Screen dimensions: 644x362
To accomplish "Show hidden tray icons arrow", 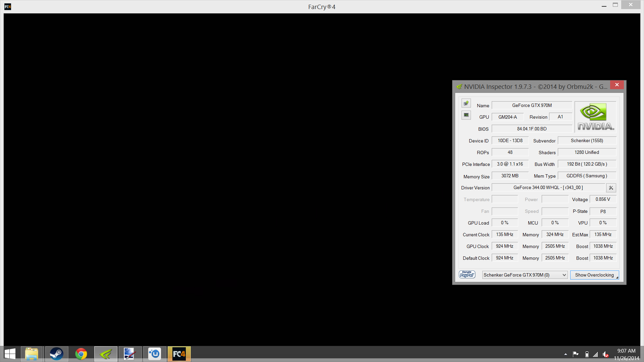I will click(566, 354).
